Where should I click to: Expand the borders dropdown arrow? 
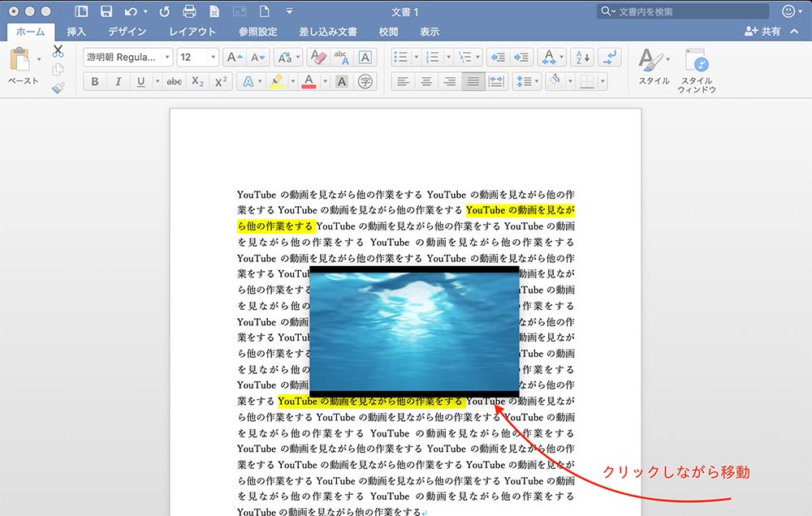603,81
